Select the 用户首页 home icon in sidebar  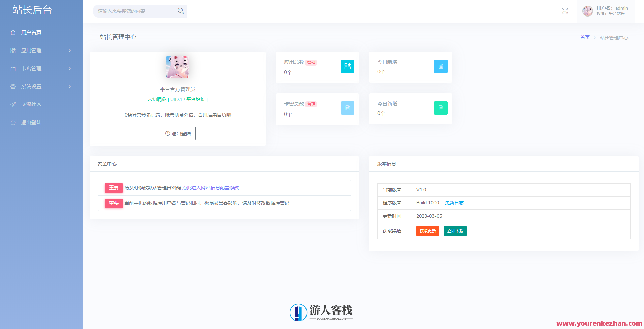click(x=13, y=32)
